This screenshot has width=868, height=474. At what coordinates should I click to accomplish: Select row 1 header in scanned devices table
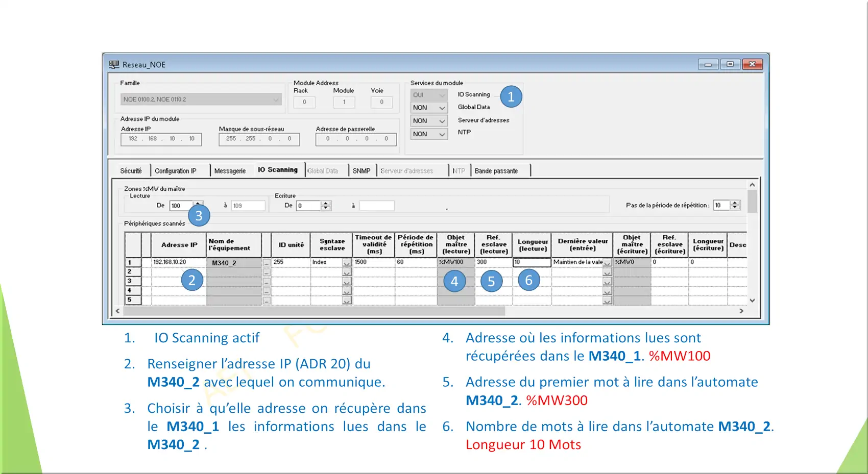pyautogui.click(x=133, y=262)
